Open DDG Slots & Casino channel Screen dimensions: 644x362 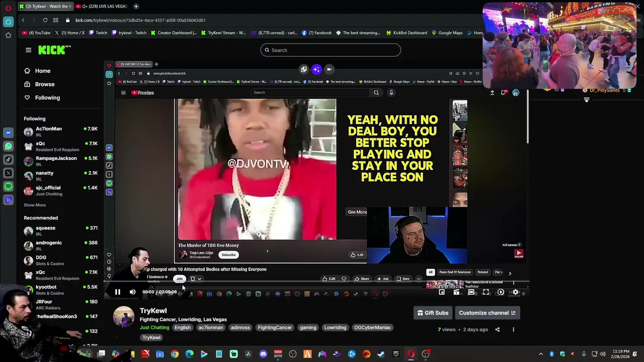coord(61,260)
